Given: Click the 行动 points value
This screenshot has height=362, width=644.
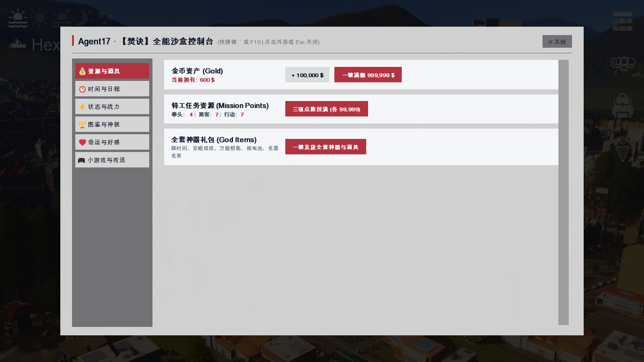Looking at the screenshot, I should pyautogui.click(x=242, y=115).
